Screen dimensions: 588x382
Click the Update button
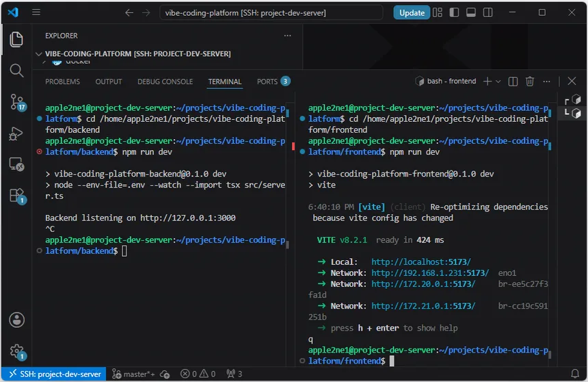click(x=412, y=12)
